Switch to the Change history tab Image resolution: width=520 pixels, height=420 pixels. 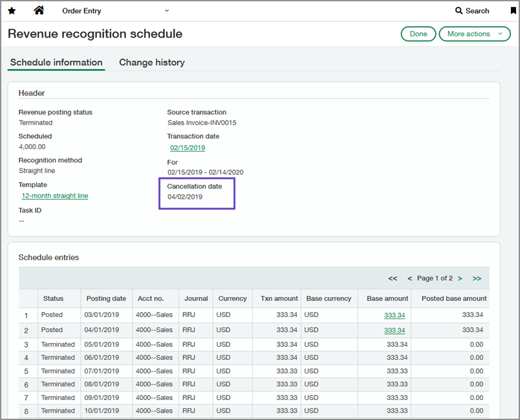pos(152,62)
